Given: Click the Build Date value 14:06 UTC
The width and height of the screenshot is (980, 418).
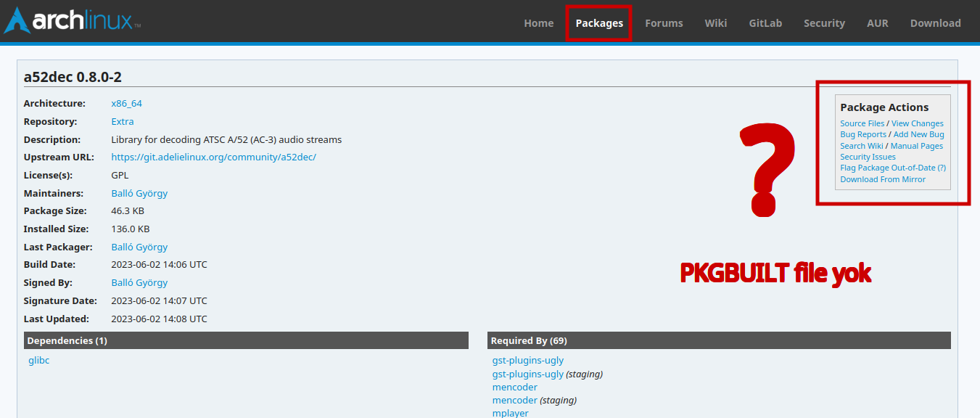Looking at the screenshot, I should point(159,265).
